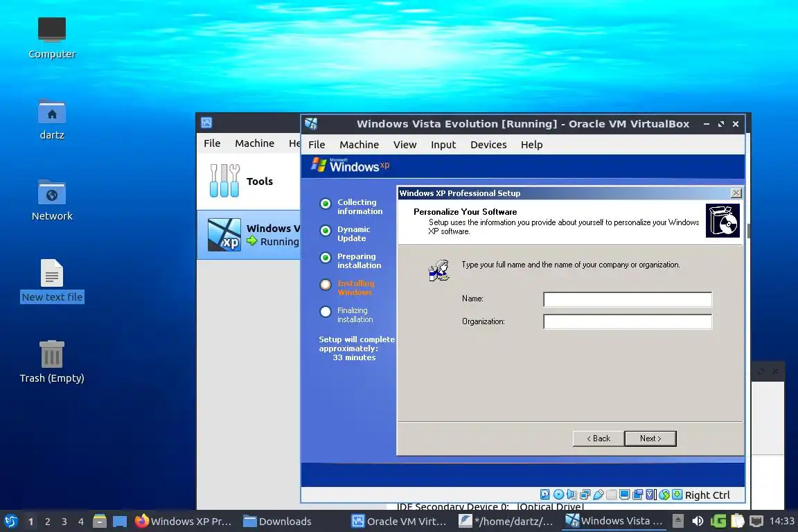Switch to the /home/dartz/ text editor taskbar item
798x532 pixels.
506,521
